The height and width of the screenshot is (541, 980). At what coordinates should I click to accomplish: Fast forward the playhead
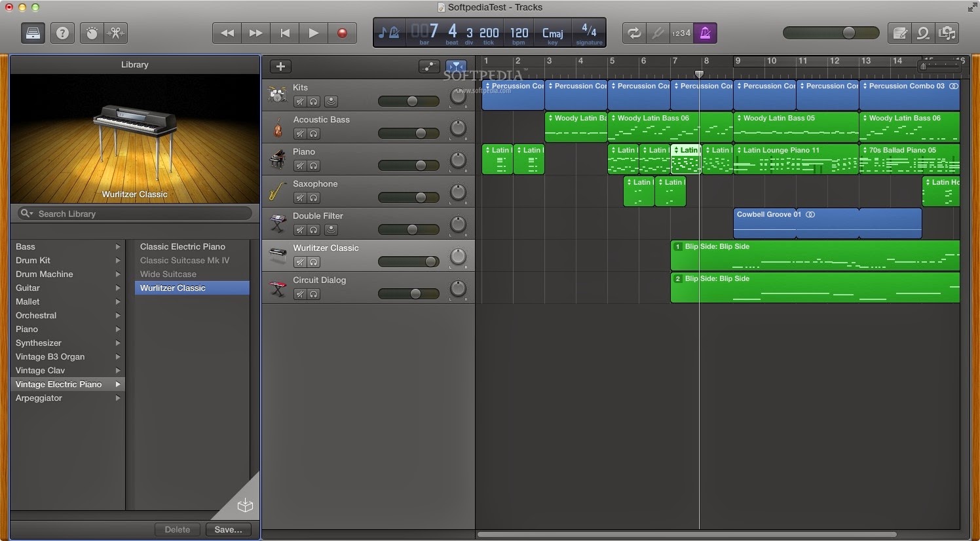pyautogui.click(x=256, y=33)
